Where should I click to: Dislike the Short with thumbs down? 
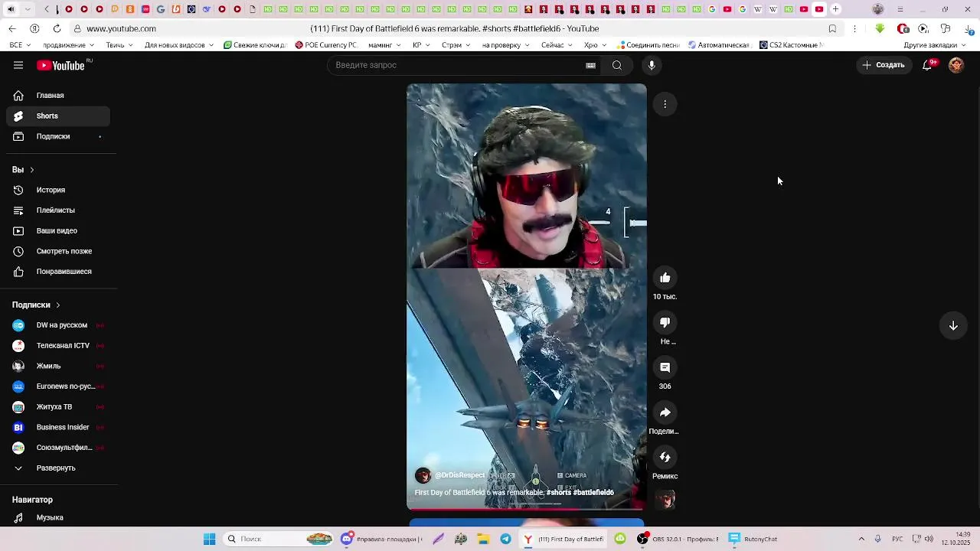[665, 323]
